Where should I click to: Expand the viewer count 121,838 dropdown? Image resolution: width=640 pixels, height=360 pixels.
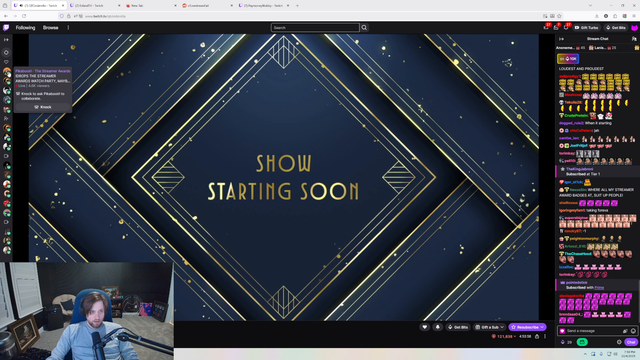[x=504, y=336]
